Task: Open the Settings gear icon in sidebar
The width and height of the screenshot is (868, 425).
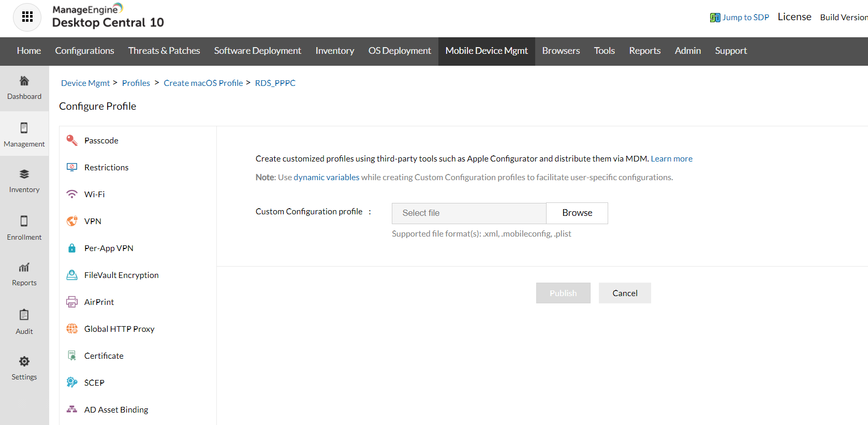Action: (x=24, y=361)
